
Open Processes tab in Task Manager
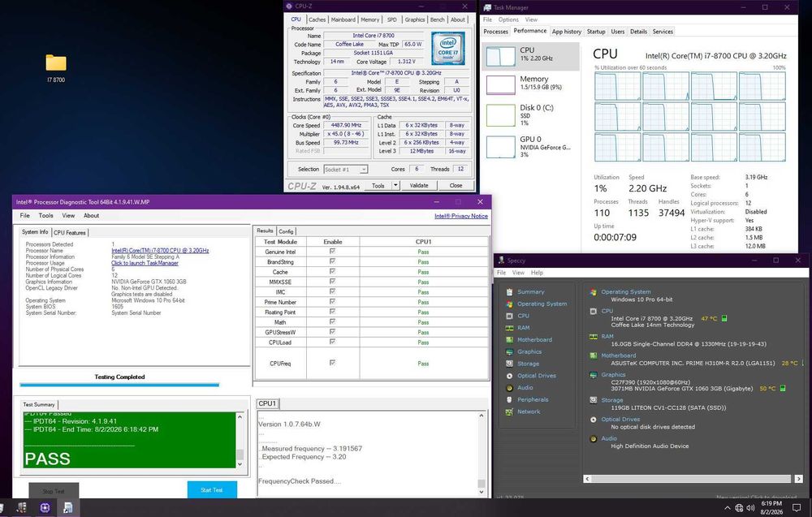[x=495, y=32]
